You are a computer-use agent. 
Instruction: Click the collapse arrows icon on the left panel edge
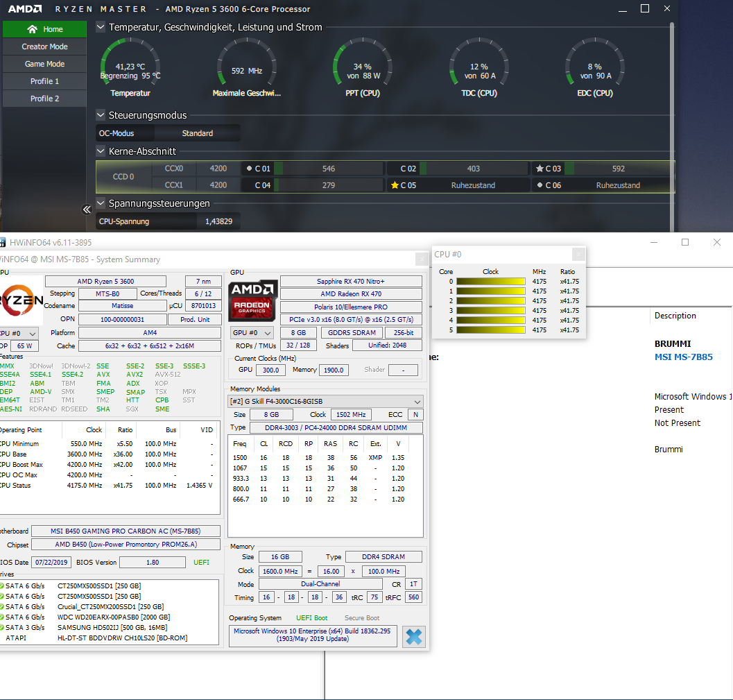point(86,209)
